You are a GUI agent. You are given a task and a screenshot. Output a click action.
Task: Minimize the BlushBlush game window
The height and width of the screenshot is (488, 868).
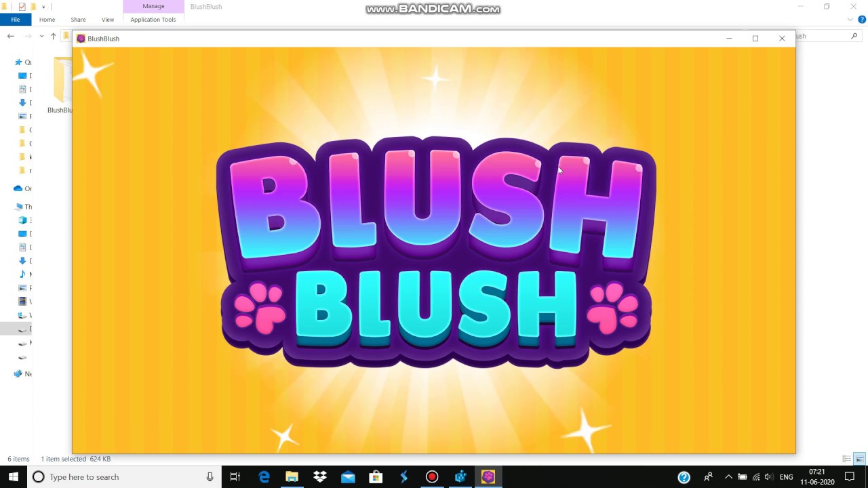click(x=729, y=39)
